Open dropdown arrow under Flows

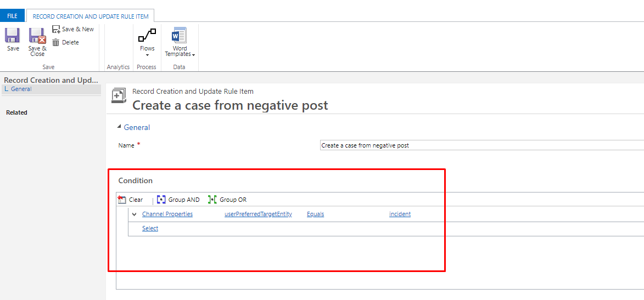coord(147,55)
